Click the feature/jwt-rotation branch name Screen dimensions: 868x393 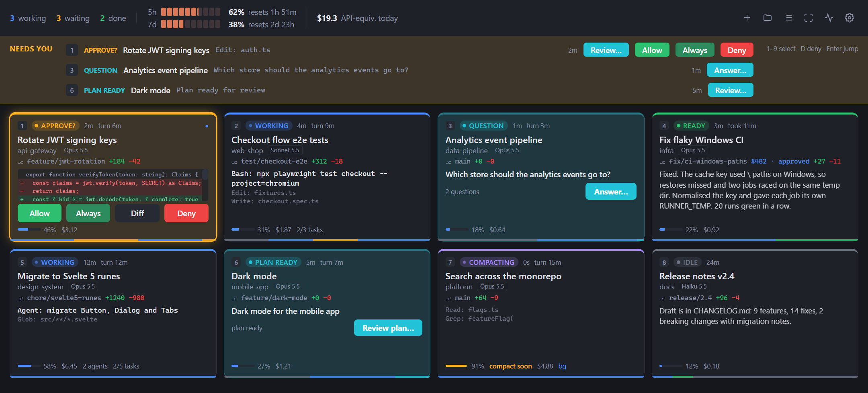point(66,161)
